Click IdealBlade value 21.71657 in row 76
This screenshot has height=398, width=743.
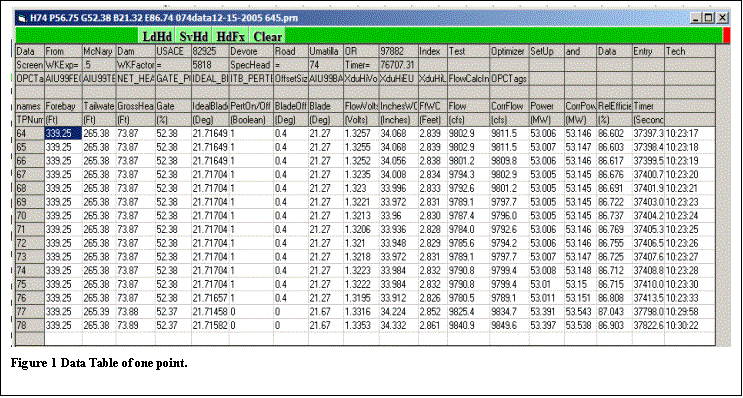pyautogui.click(x=210, y=297)
